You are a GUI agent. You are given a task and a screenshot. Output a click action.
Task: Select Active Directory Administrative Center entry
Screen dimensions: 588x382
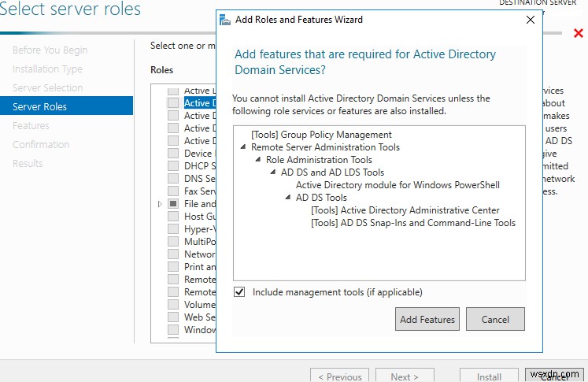point(405,210)
